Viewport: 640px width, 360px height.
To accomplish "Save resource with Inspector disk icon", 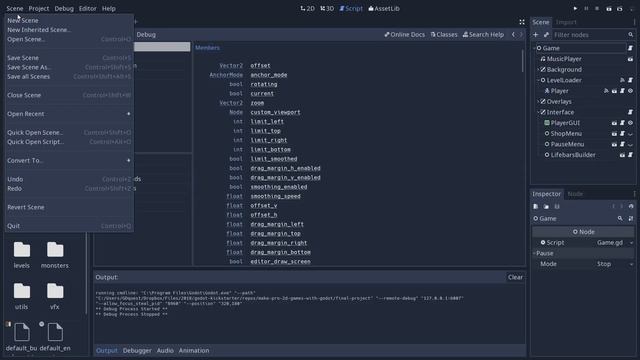I will point(557,207).
